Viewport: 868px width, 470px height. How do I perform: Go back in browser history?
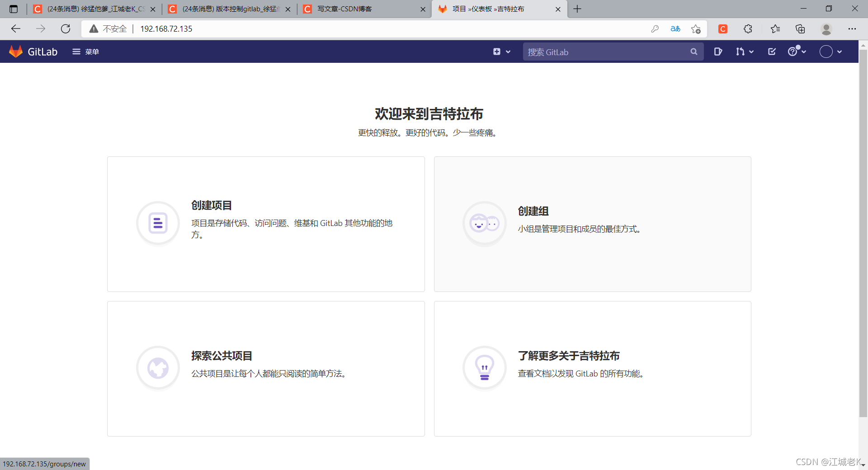pos(16,29)
